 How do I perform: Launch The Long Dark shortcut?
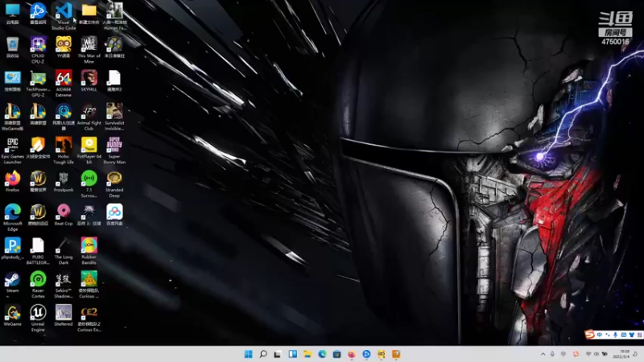pos(64,251)
